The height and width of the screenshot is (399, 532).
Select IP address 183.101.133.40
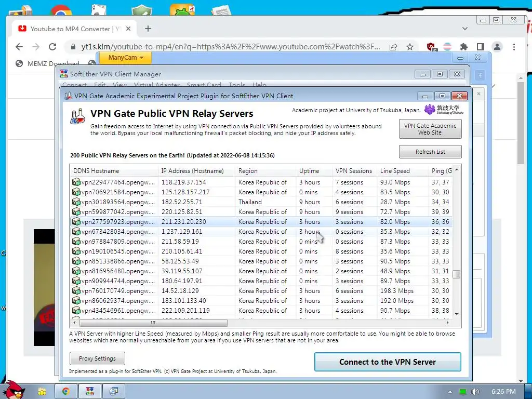183,301
